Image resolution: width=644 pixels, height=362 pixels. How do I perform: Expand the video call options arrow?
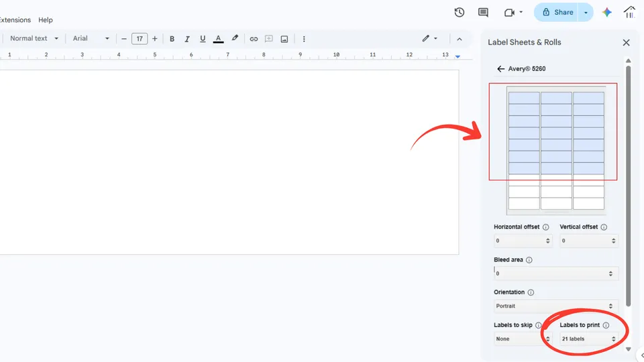pos(521,12)
